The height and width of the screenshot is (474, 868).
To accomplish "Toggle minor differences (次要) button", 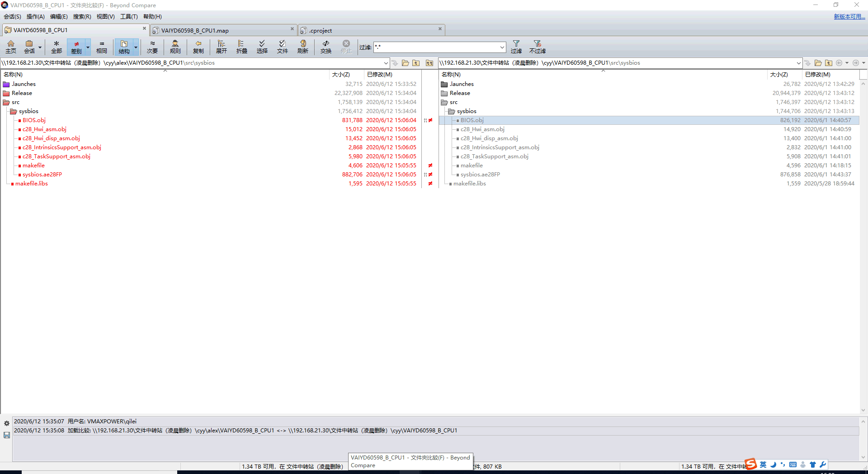I will tap(152, 47).
